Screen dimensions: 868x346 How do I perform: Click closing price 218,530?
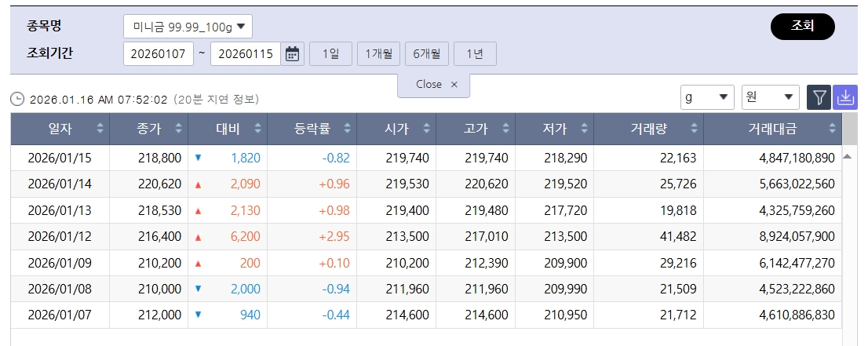160,210
